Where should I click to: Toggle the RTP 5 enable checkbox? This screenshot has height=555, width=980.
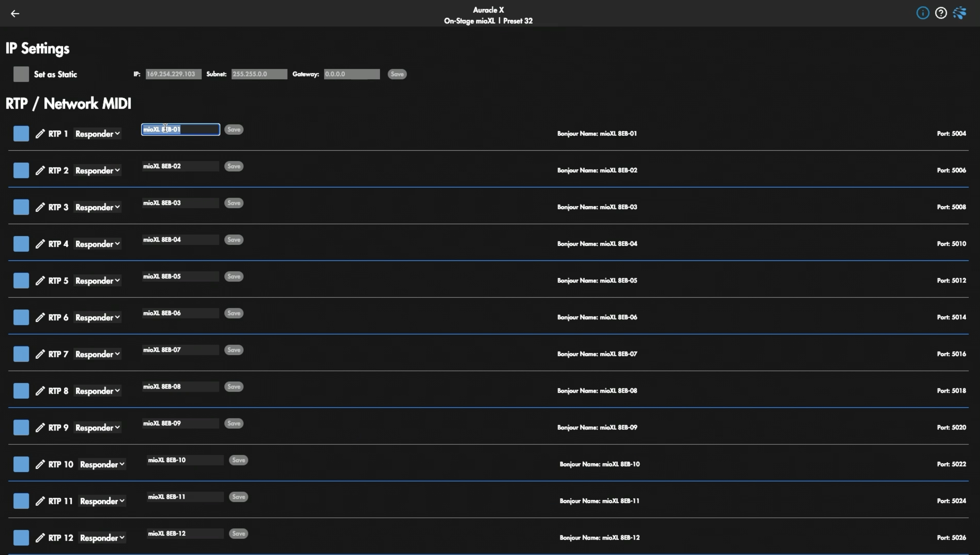(21, 281)
